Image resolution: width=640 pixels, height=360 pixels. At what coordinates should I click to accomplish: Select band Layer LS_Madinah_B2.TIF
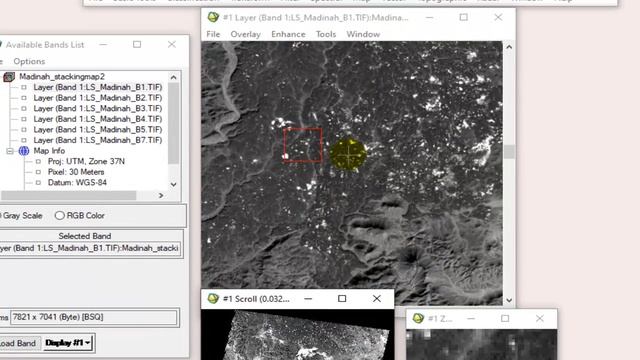click(x=98, y=98)
